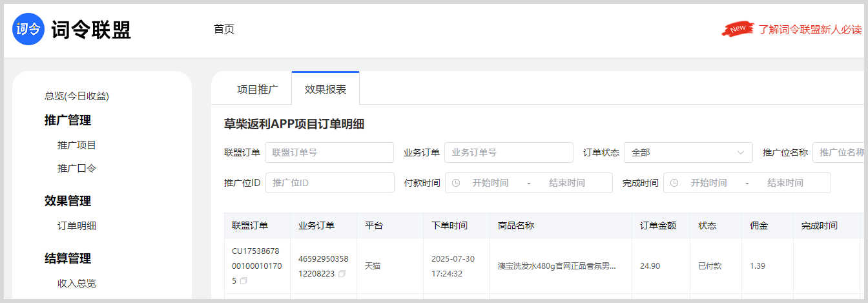Open 收入总览 in the sidebar
Image resolution: width=868 pixels, height=303 pixels.
tap(77, 283)
